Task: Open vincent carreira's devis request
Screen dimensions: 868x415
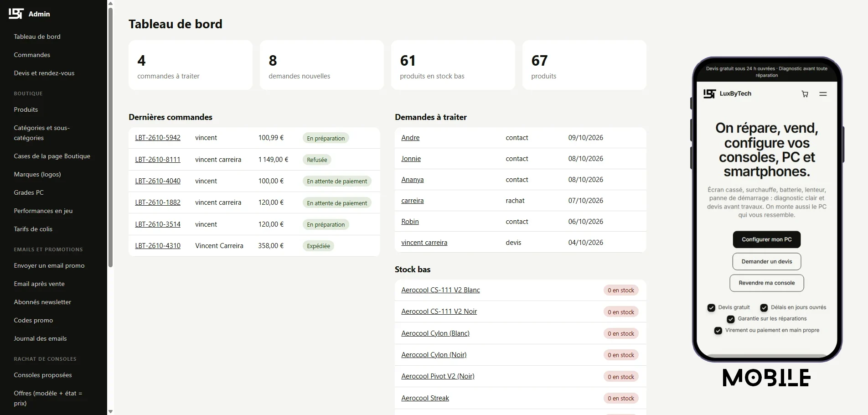Action: [x=424, y=243]
